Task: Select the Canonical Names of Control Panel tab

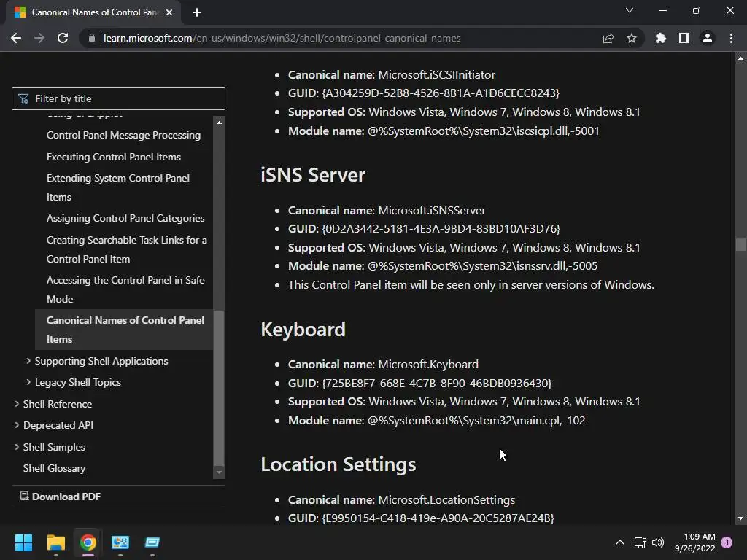Action: (x=88, y=12)
